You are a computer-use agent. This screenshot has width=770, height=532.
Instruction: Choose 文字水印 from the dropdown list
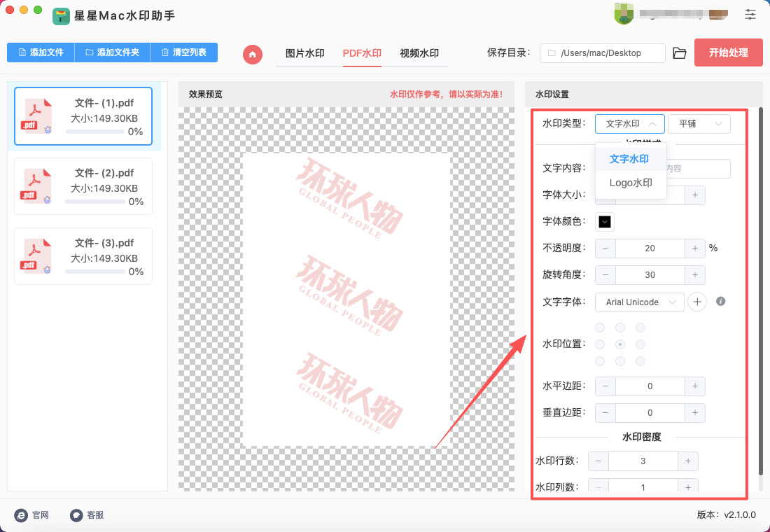(x=631, y=159)
